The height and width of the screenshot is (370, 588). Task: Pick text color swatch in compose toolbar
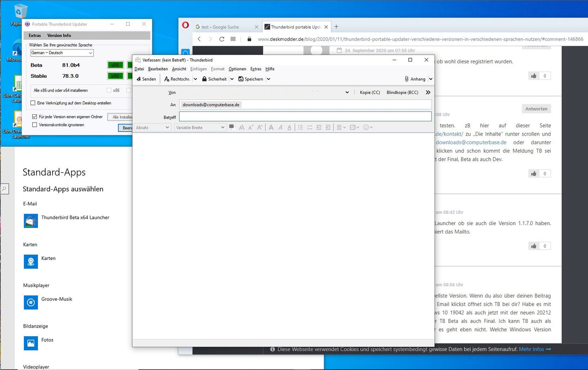coord(232,127)
